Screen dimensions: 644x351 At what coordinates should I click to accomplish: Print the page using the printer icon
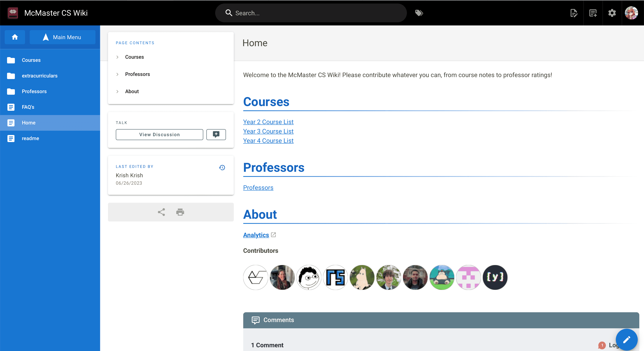click(180, 212)
